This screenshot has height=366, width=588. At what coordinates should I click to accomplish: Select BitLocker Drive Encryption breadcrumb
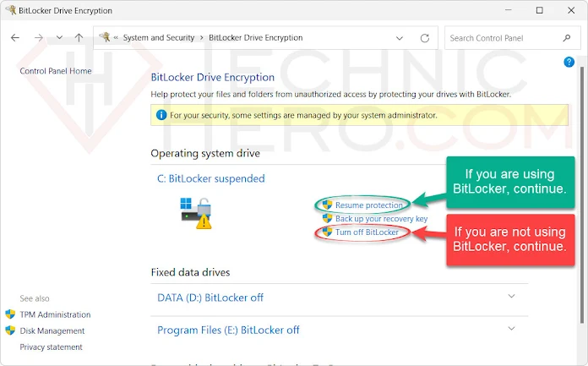[255, 38]
